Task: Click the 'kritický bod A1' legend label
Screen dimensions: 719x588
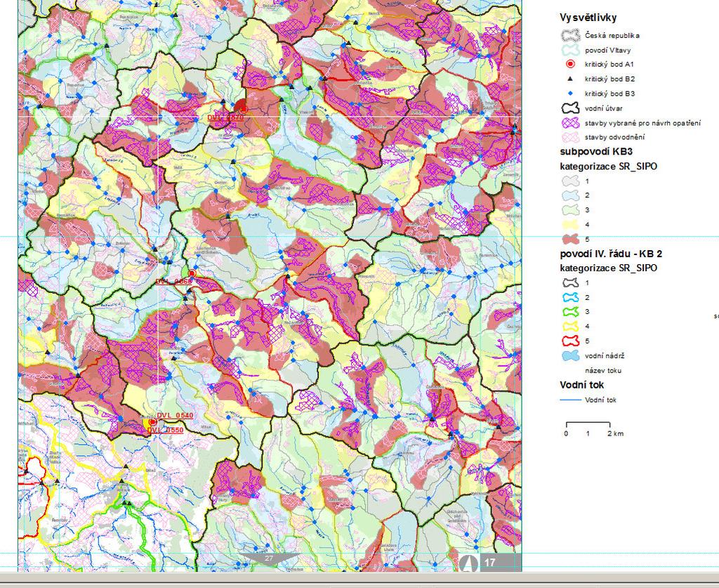Action: tap(609, 64)
